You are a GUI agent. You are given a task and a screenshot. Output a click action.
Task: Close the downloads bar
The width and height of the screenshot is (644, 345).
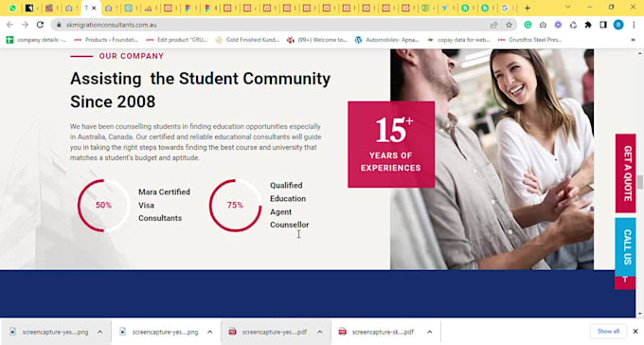tap(635, 331)
